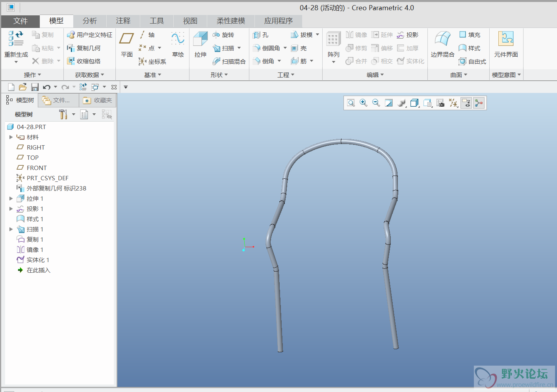The image size is (557, 392).
Task: Expand the 投影 1 feature node
Action: (11, 209)
